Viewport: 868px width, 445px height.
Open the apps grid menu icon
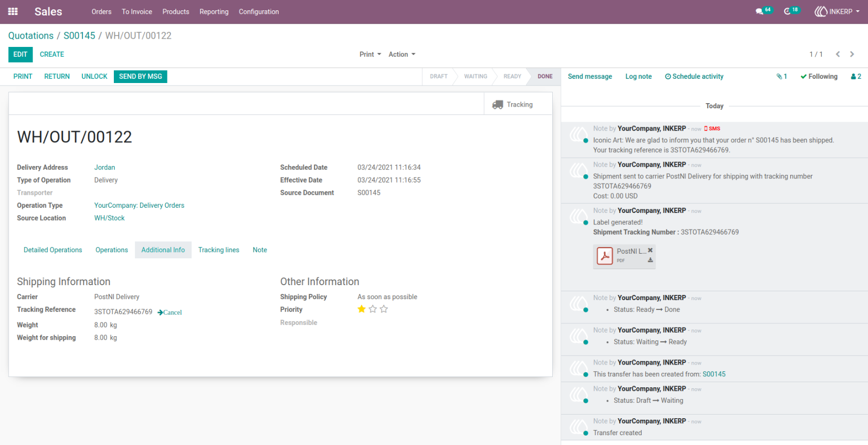tap(13, 11)
